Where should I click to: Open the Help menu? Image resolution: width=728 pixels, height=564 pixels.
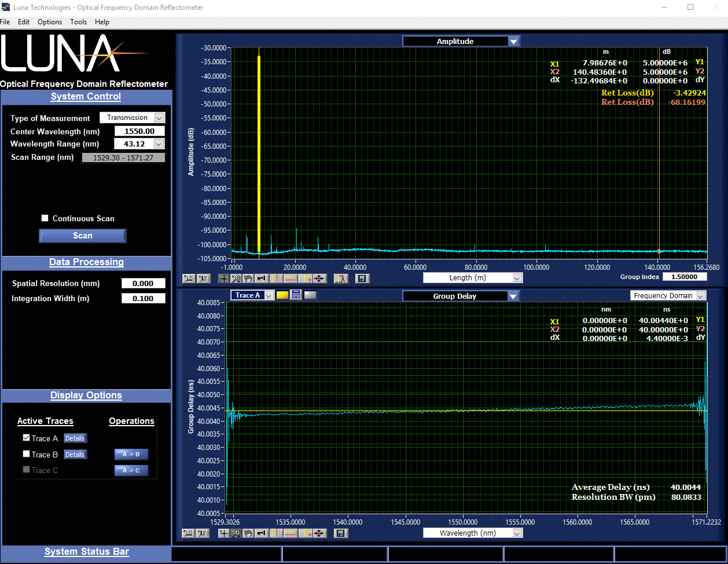point(102,22)
